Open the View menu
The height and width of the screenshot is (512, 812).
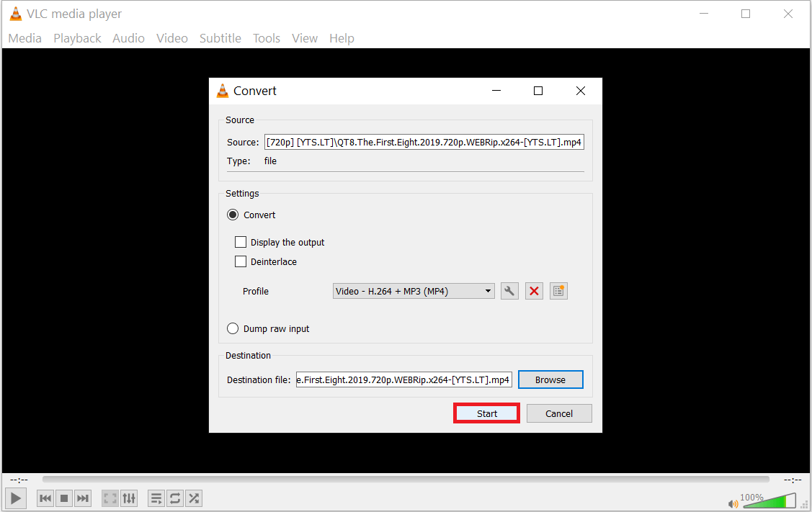click(305, 38)
